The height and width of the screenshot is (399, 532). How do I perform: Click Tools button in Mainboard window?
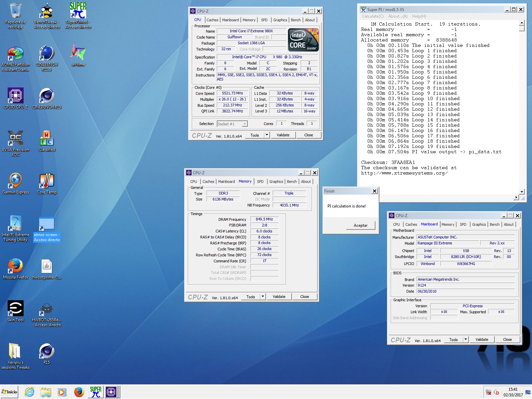[454, 339]
